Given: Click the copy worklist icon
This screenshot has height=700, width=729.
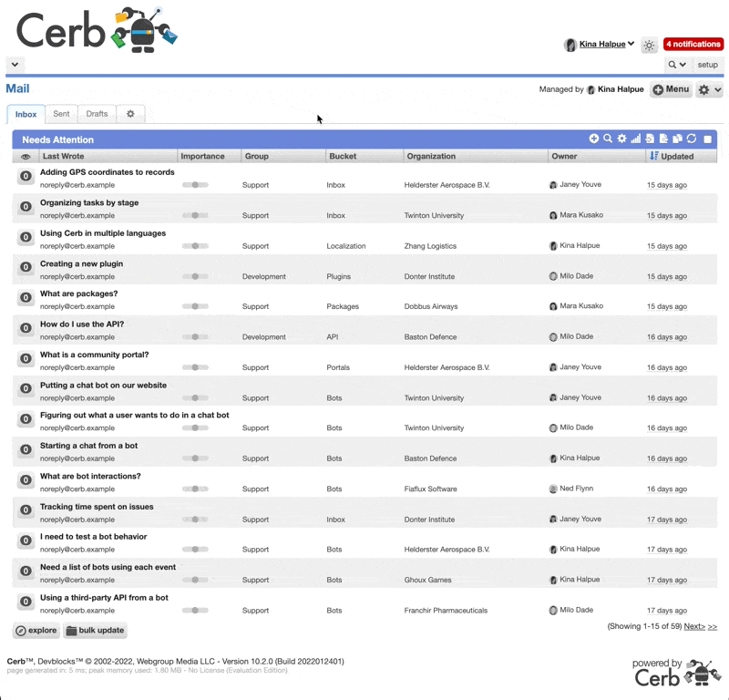Looking at the screenshot, I should [x=677, y=139].
